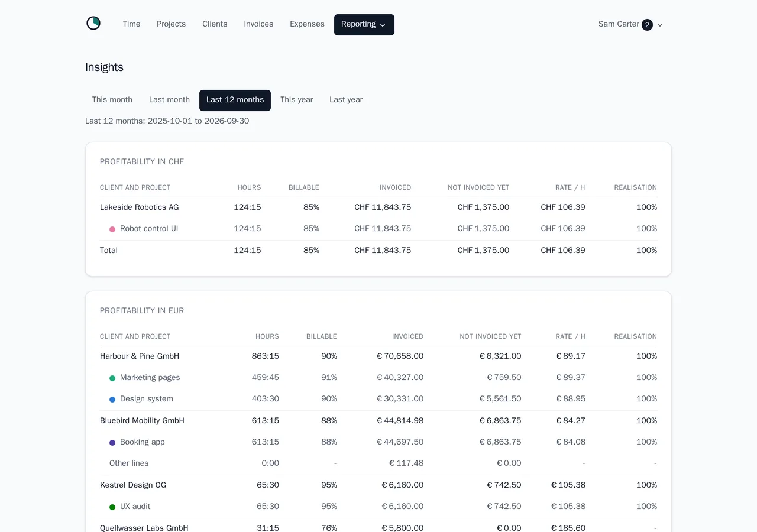Click the € 185.60 rate value
The image size is (757, 532).
(x=568, y=528)
